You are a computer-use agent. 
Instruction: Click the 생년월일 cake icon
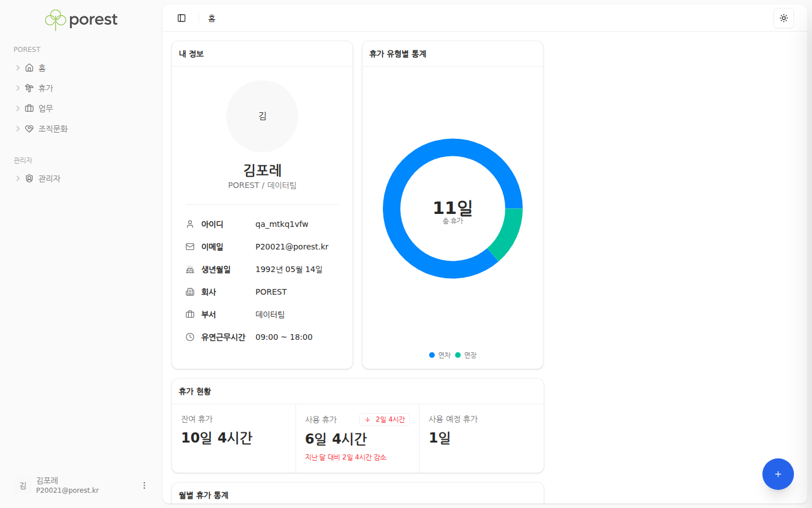[190, 269]
